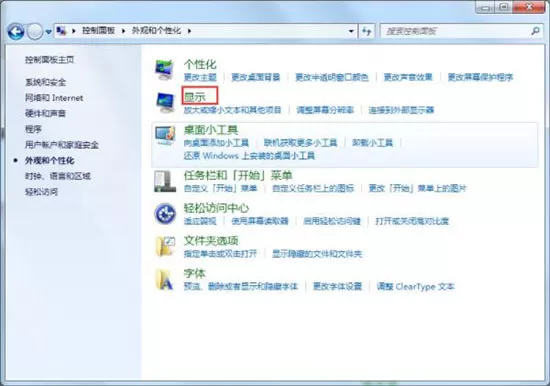Open the address bar history dropdown
The height and width of the screenshot is (386, 550).
(351, 31)
